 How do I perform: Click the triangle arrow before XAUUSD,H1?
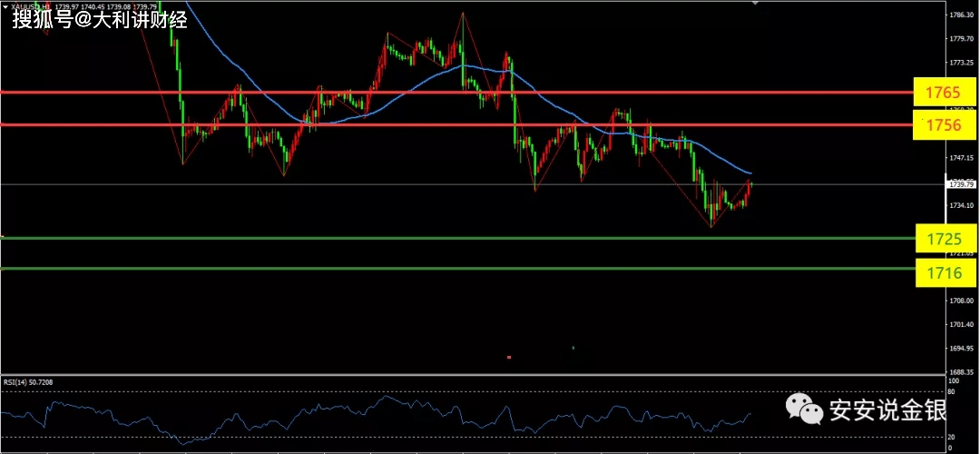pyautogui.click(x=5, y=6)
